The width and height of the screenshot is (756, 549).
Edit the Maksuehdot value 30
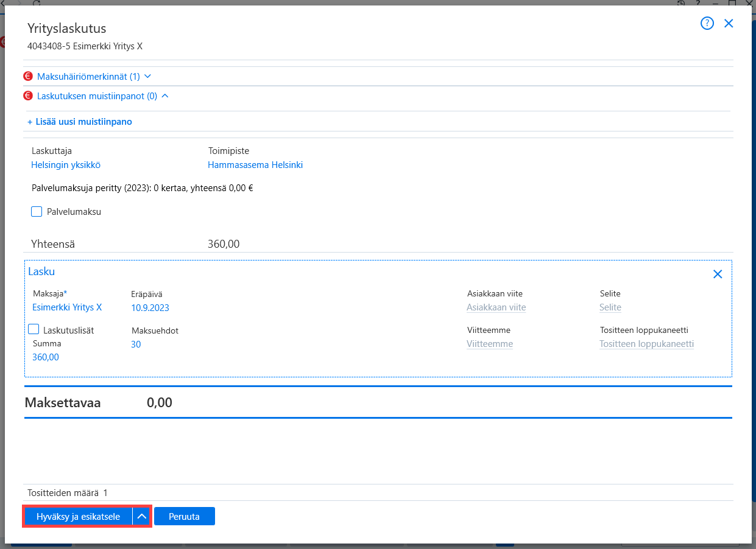pos(136,344)
